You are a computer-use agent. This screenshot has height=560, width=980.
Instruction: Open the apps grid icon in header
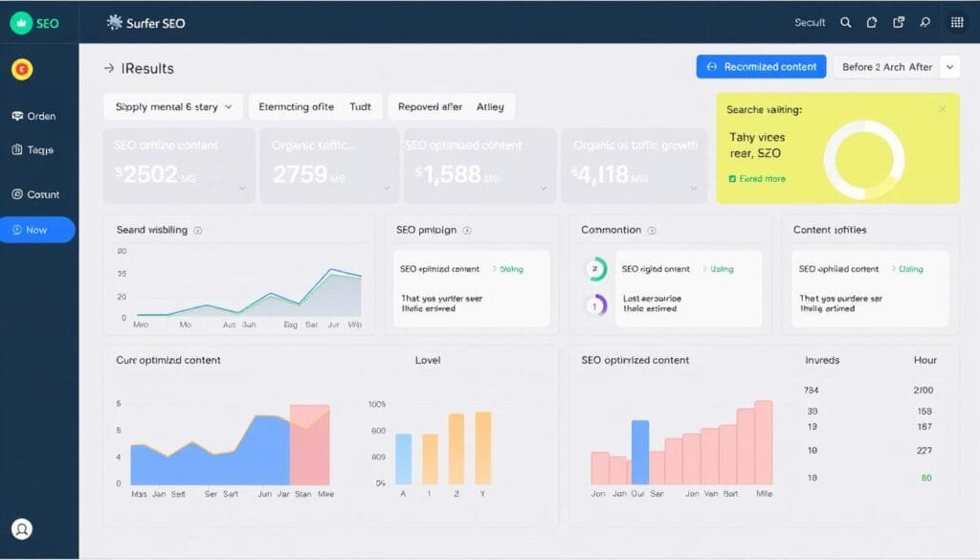pyautogui.click(x=955, y=23)
